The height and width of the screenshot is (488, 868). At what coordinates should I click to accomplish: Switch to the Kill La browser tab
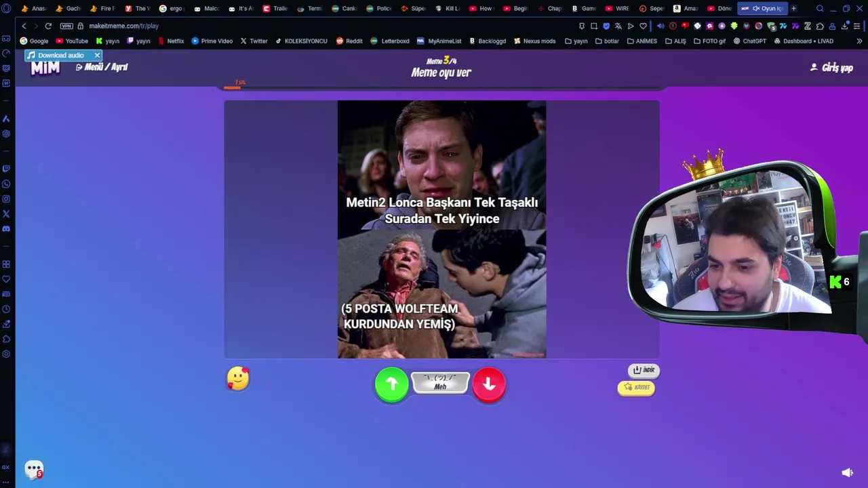(448, 9)
